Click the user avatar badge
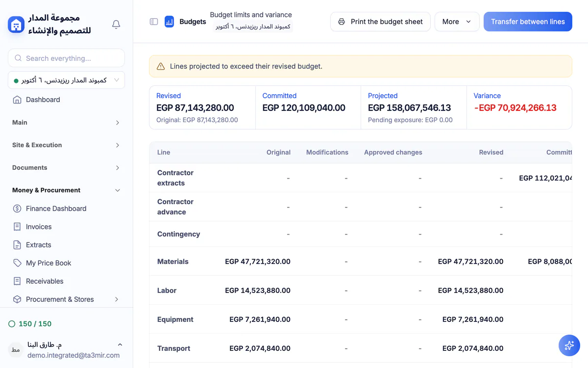The image size is (588, 368). (16, 350)
